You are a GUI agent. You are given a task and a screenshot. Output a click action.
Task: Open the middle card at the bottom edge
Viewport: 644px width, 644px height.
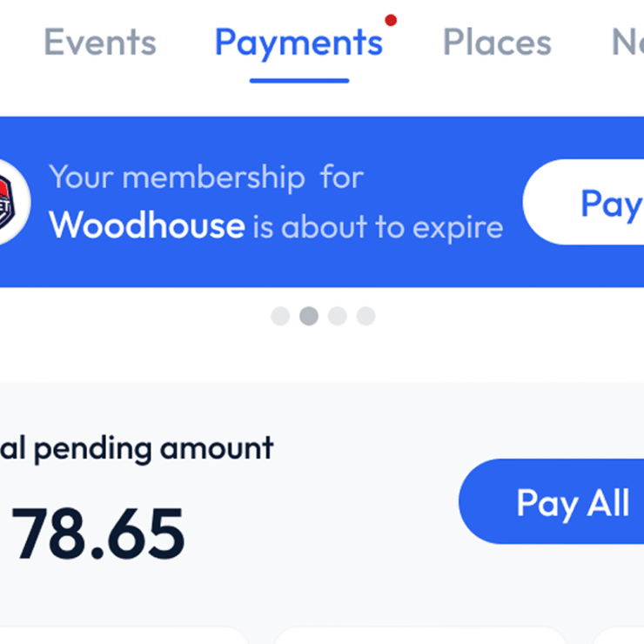(x=420, y=635)
